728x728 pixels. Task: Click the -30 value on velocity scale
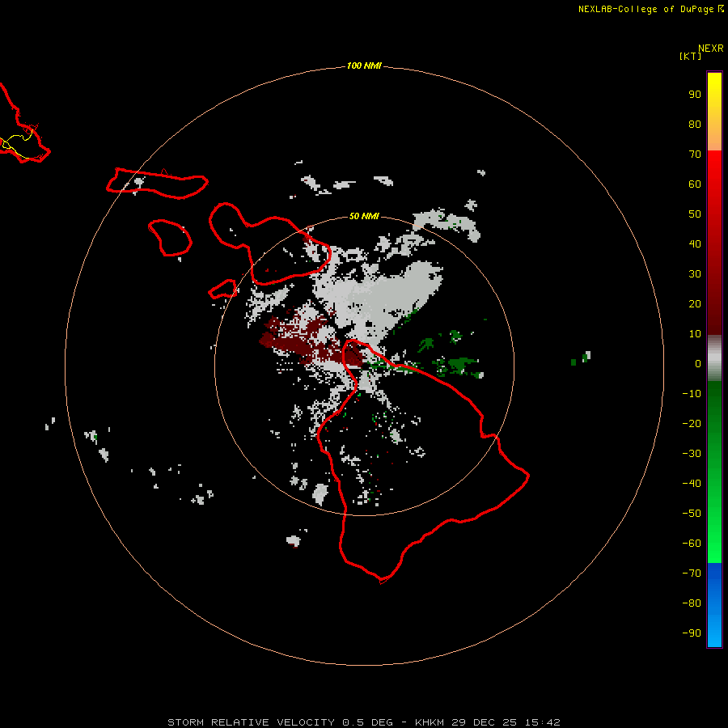[x=692, y=454]
